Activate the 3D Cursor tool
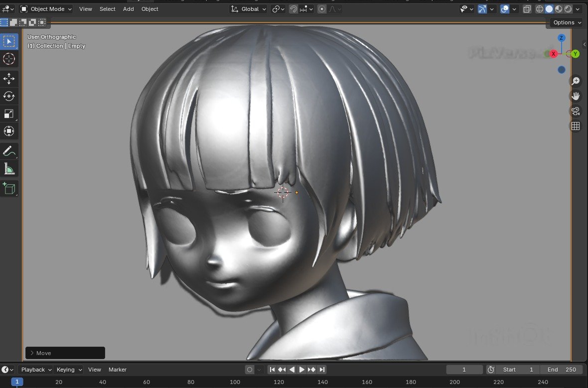This screenshot has width=588, height=388. click(x=9, y=59)
